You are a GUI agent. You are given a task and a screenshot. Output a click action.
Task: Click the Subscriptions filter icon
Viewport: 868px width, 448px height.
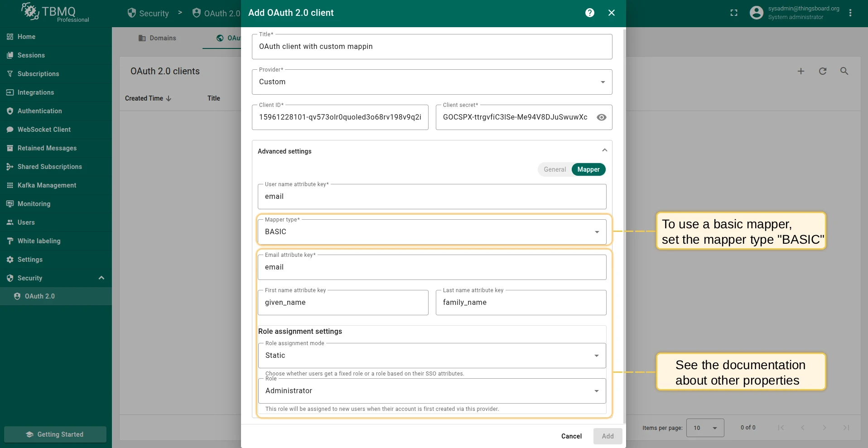pyautogui.click(x=10, y=74)
